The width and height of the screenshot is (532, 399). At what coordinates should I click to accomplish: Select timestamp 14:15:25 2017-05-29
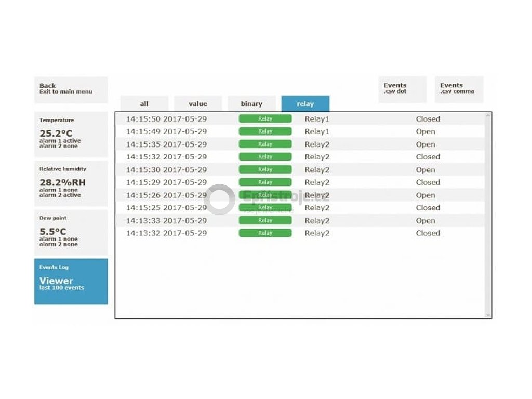click(x=166, y=208)
